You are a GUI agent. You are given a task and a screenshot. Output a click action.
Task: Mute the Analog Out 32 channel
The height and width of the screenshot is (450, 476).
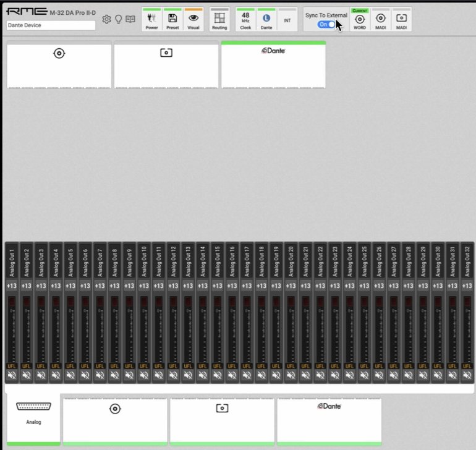click(466, 375)
